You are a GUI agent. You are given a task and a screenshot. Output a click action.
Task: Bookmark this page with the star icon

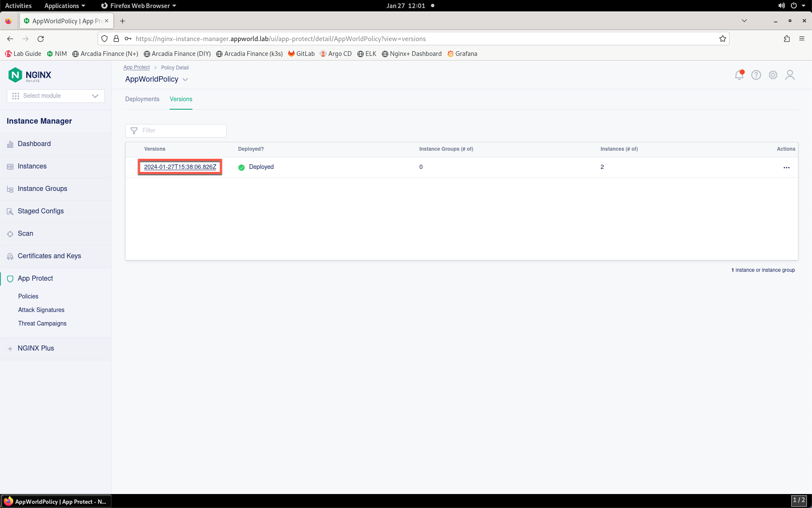[723, 39]
